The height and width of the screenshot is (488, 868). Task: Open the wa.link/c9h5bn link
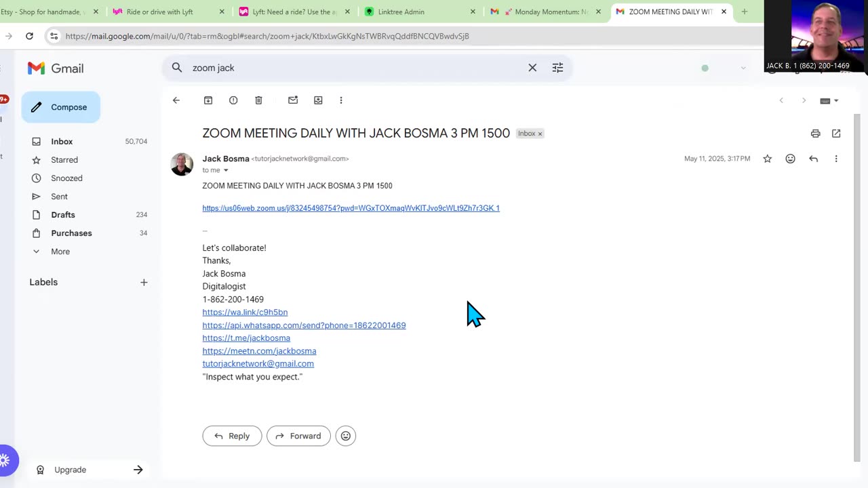pyautogui.click(x=245, y=312)
